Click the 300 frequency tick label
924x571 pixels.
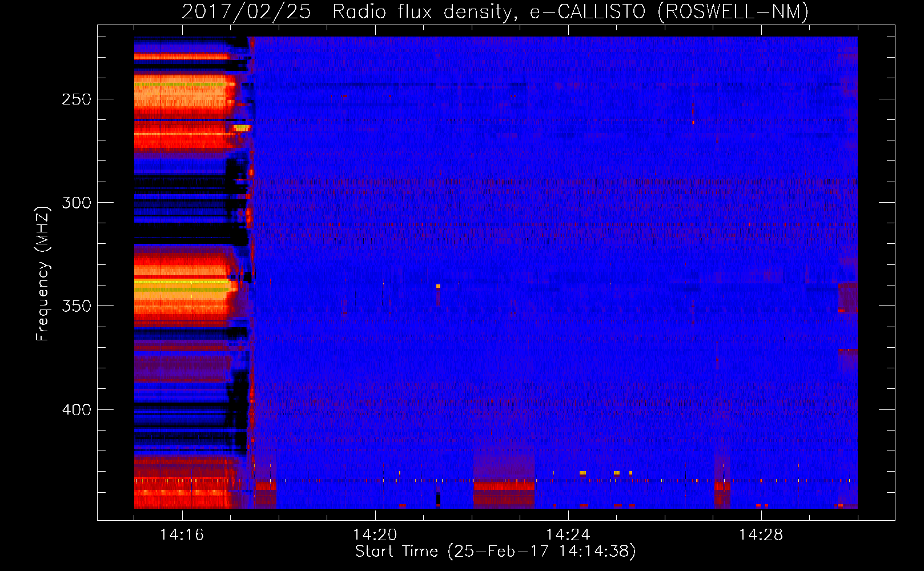pyautogui.click(x=77, y=203)
